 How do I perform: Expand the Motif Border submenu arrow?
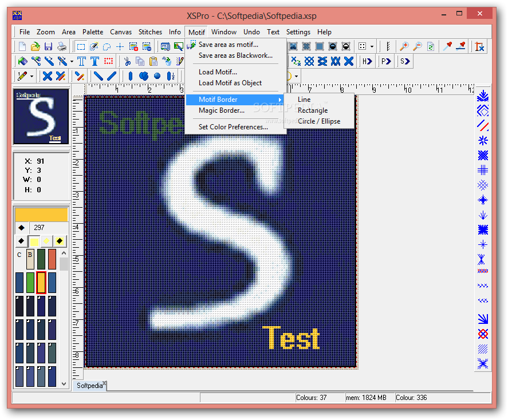tap(280, 100)
